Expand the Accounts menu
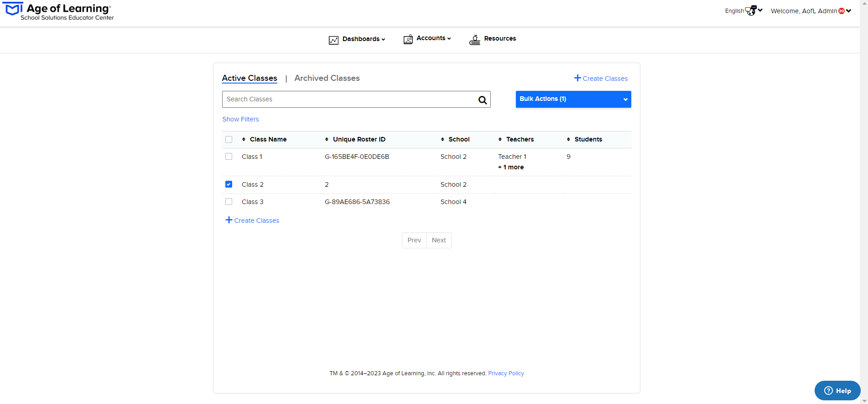Viewport: 868px width, 404px height. point(433,38)
